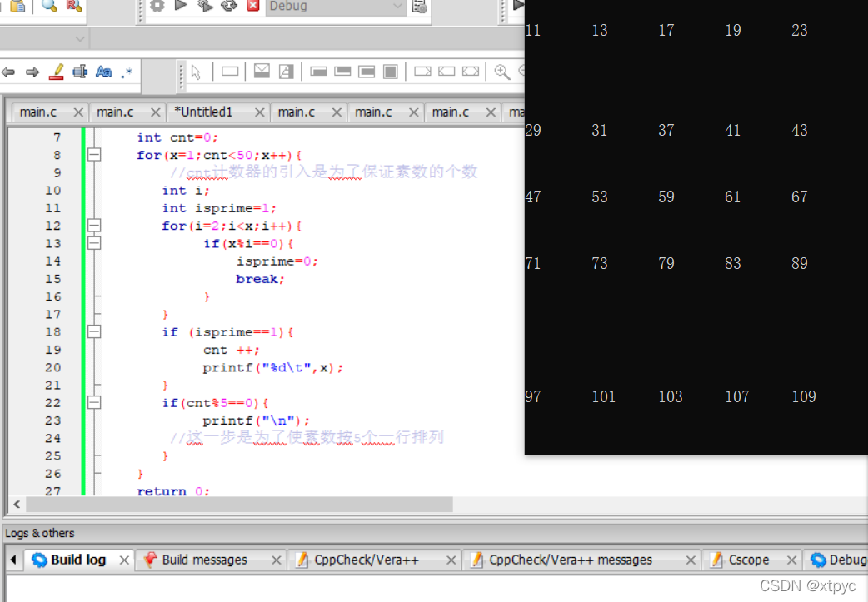
Task: Select the staircase block diagram tool
Action: click(x=287, y=72)
